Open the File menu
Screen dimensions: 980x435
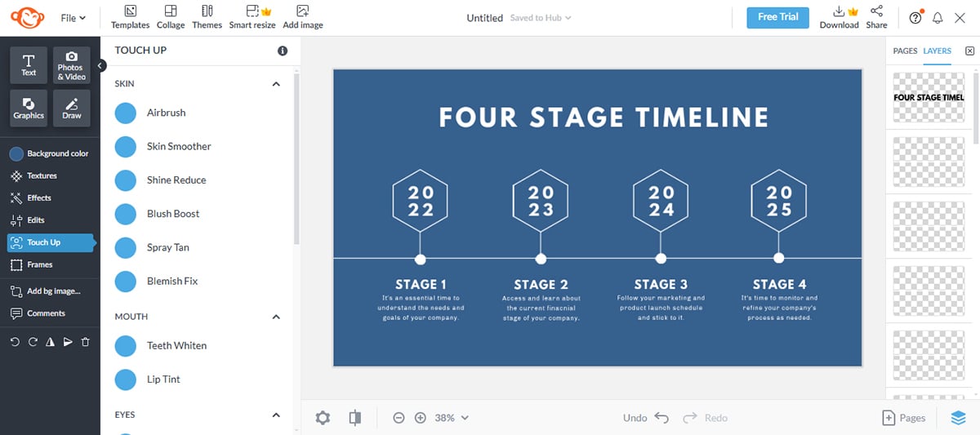(x=73, y=18)
